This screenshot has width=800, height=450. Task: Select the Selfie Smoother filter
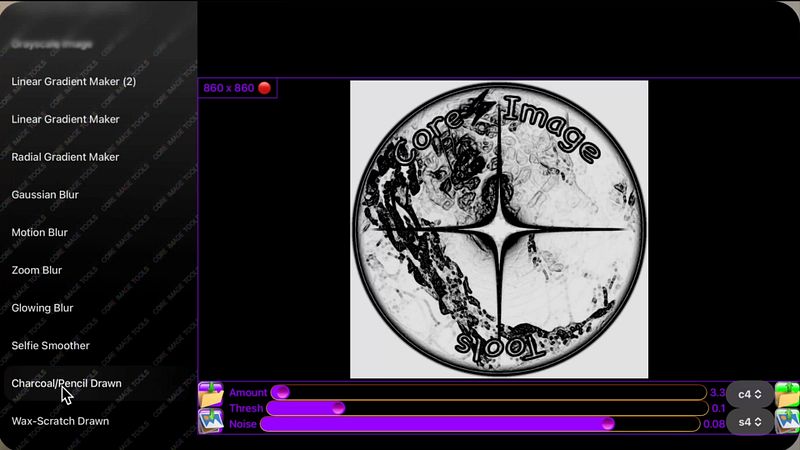(51, 346)
